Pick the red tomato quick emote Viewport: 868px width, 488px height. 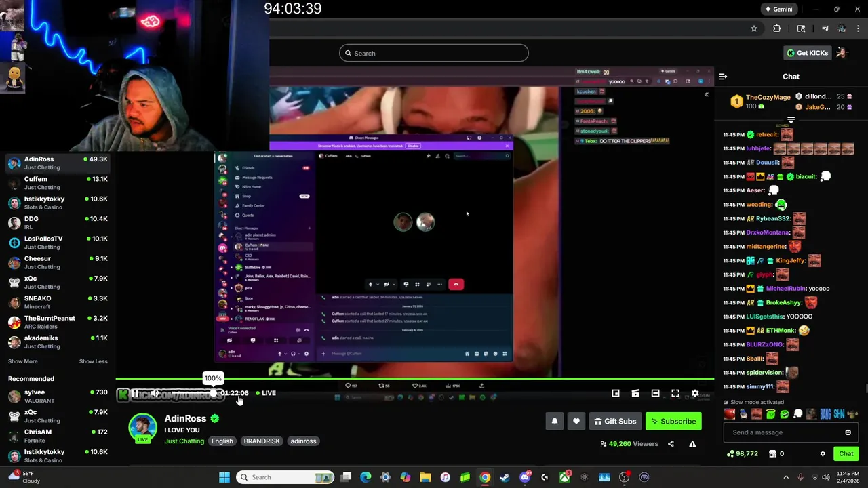pyautogui.click(x=730, y=414)
